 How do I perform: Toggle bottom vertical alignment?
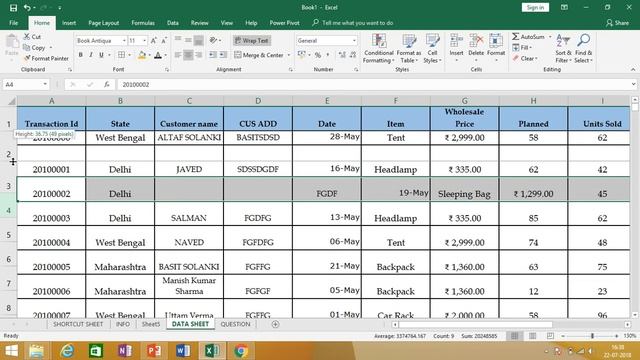198,40
